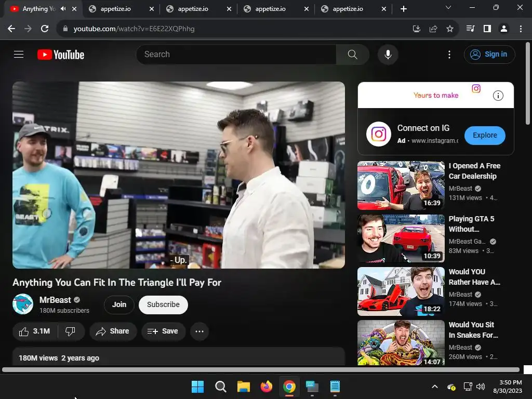Viewport: 532px width, 399px height.
Task: Open Playing GTA 5 Without video thumbnail
Action: click(401, 238)
